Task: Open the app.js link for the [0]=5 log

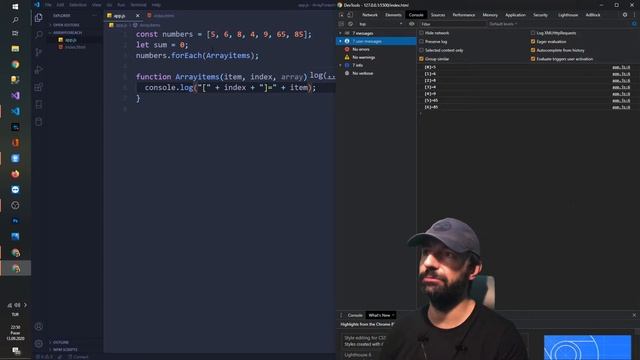Action: pyautogui.click(x=621, y=67)
